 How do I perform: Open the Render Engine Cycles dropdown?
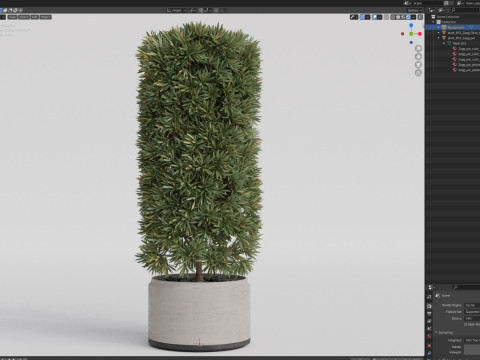tap(472, 305)
